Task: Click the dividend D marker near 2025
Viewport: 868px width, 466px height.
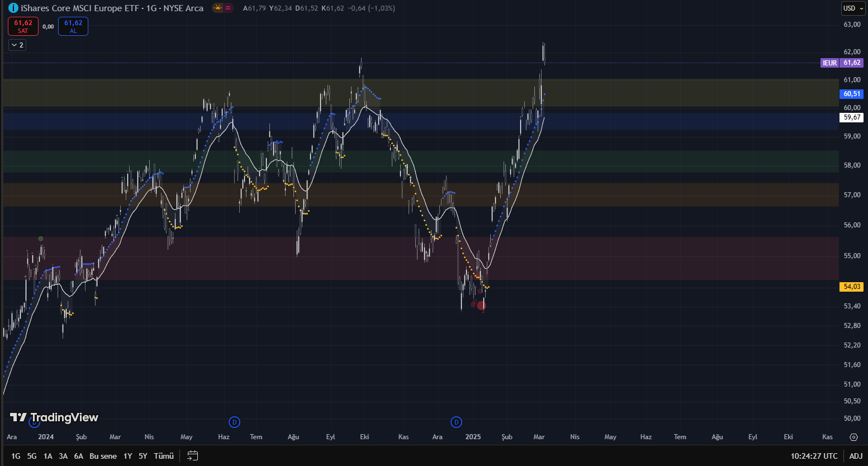Action: tap(457, 422)
